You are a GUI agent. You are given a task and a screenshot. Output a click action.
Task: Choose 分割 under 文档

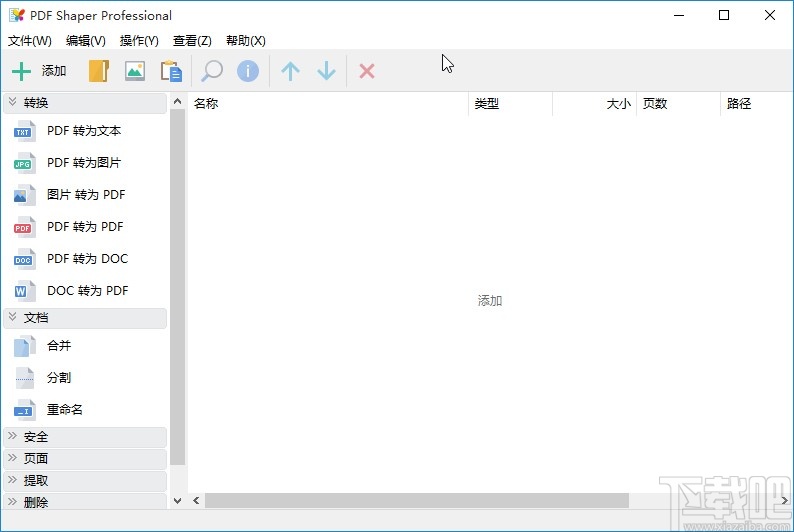point(59,378)
